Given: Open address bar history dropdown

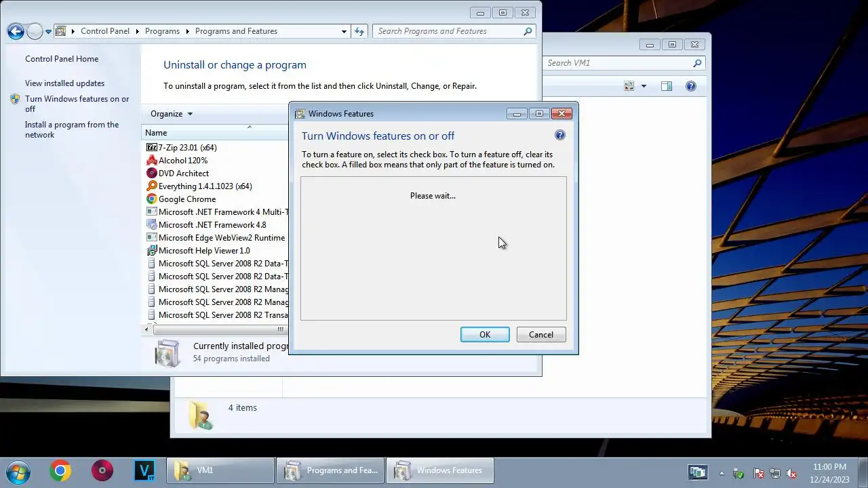Looking at the screenshot, I should 344,31.
